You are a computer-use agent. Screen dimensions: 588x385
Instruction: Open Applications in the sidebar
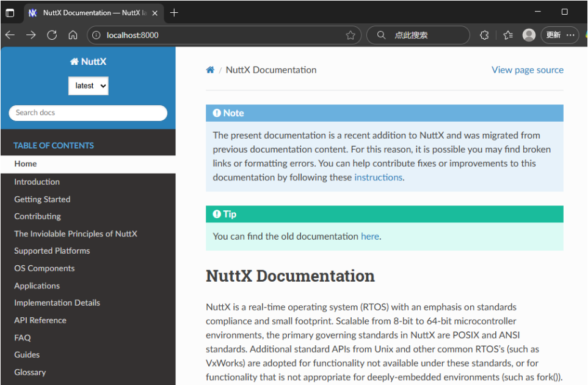coord(37,286)
